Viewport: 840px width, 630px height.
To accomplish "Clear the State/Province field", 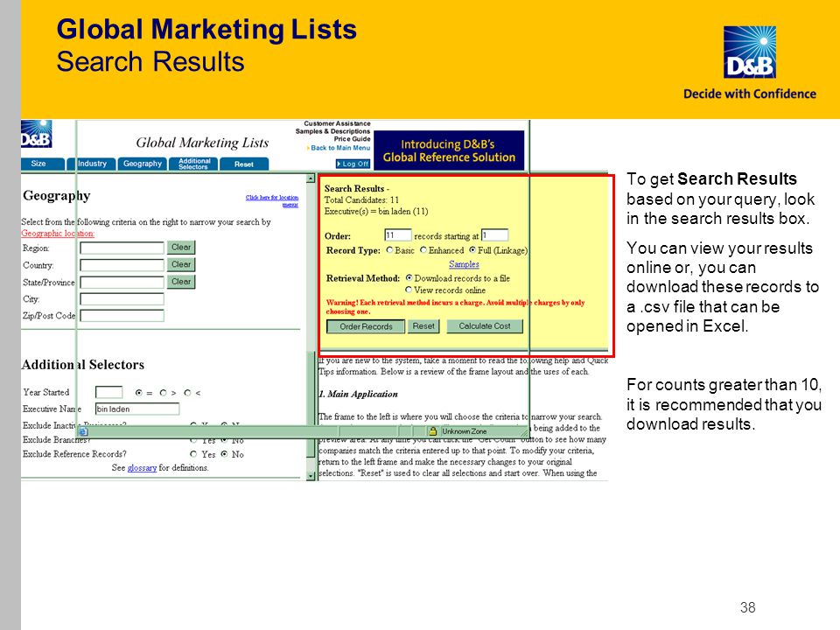I will tap(181, 282).
